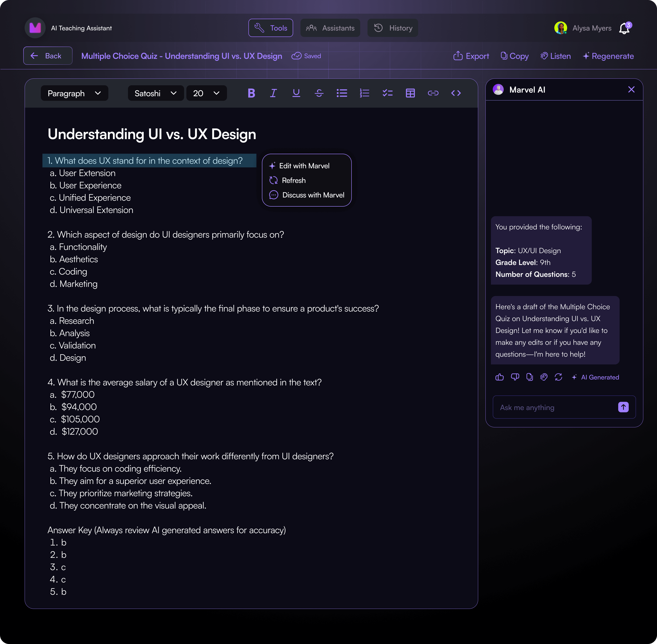Give thumbs up to AI response
This screenshot has width=657, height=644.
pos(499,377)
